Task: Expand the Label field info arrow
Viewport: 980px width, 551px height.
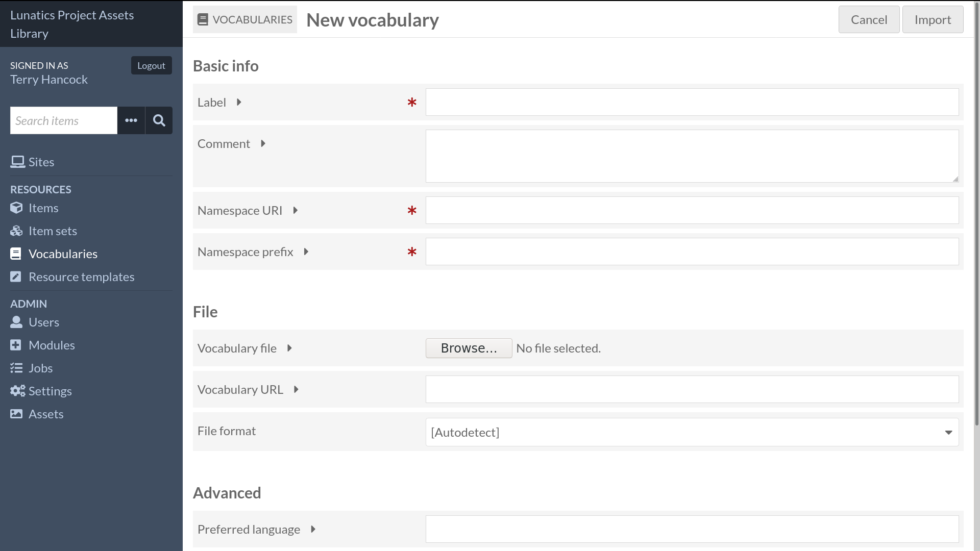Action: pyautogui.click(x=239, y=102)
